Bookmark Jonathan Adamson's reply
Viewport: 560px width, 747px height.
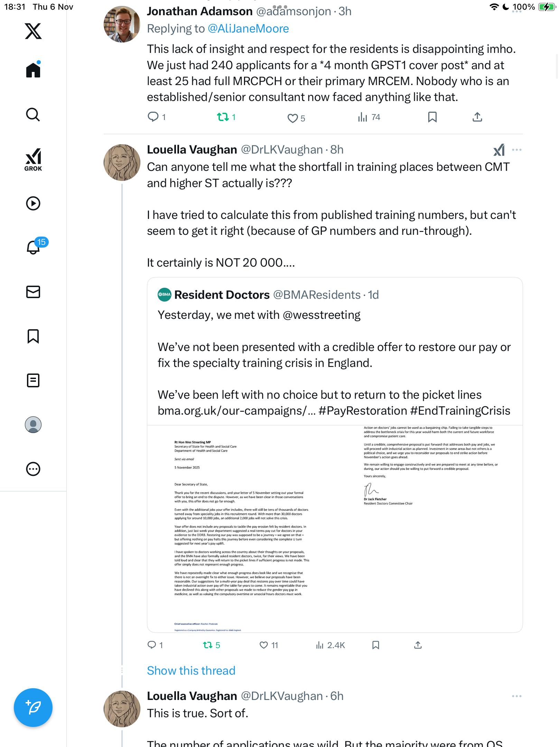pyautogui.click(x=432, y=117)
